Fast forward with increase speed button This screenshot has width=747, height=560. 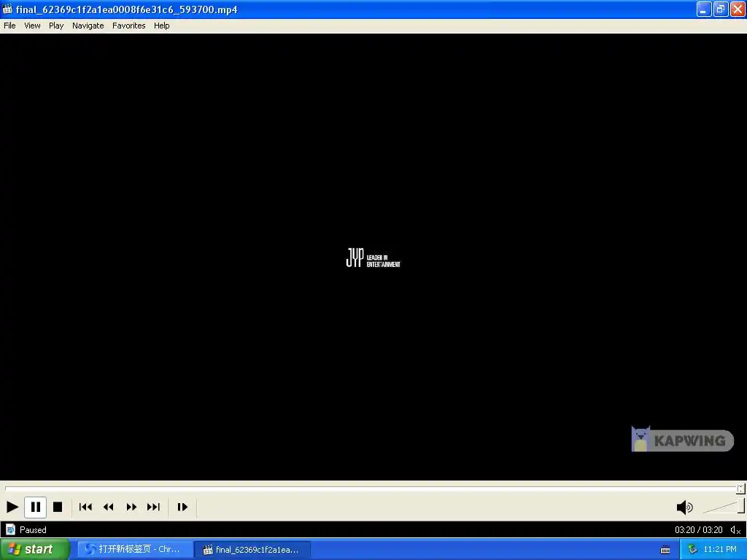[131, 507]
